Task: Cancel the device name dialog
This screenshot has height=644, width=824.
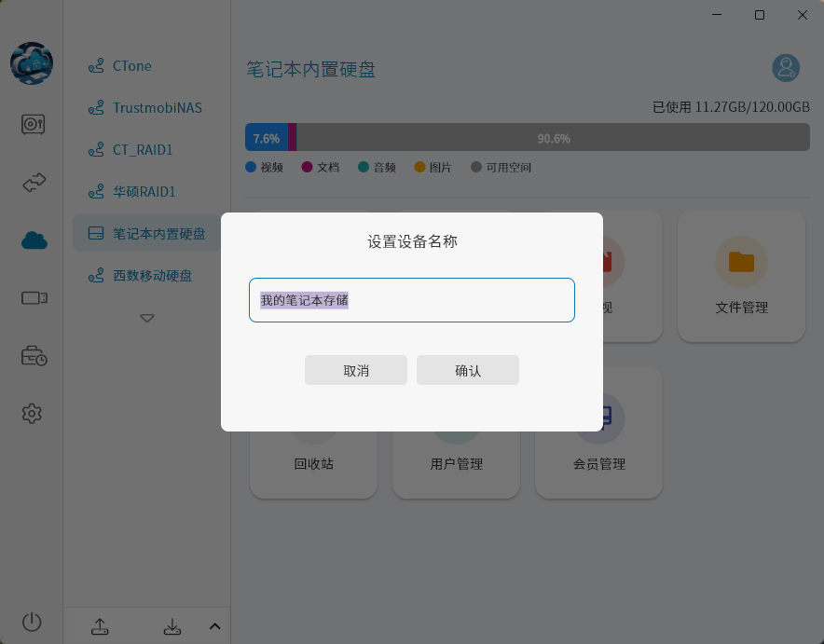Action: [356, 370]
